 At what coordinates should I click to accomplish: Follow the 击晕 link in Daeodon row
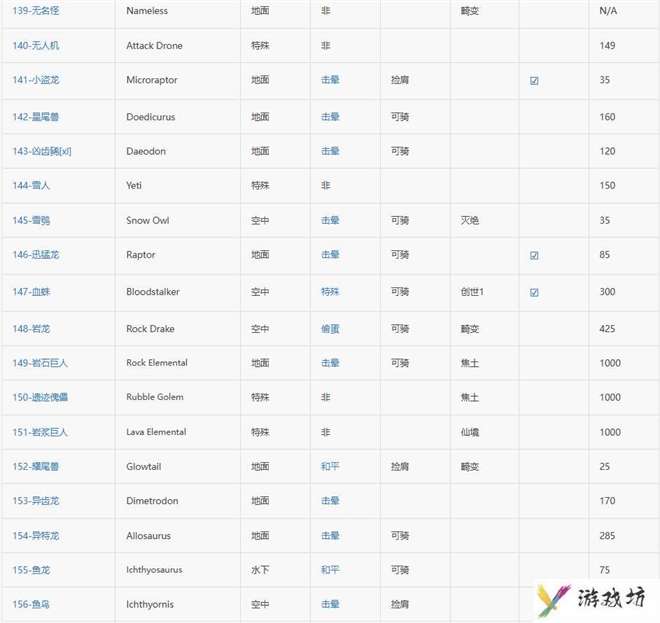coord(330,151)
